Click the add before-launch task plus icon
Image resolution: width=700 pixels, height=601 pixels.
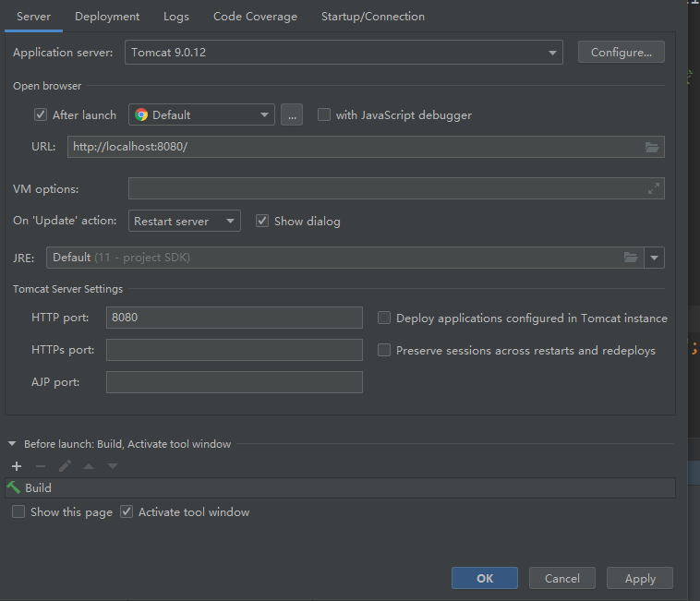coord(17,466)
